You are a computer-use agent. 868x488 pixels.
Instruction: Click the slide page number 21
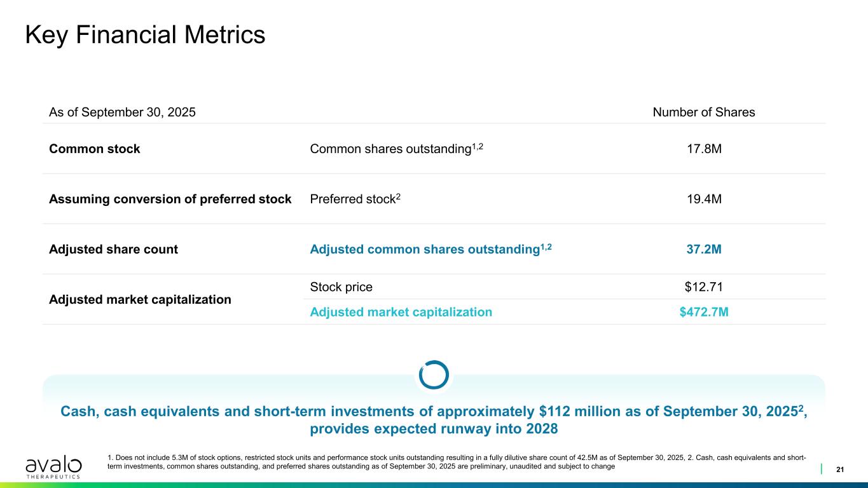840,470
